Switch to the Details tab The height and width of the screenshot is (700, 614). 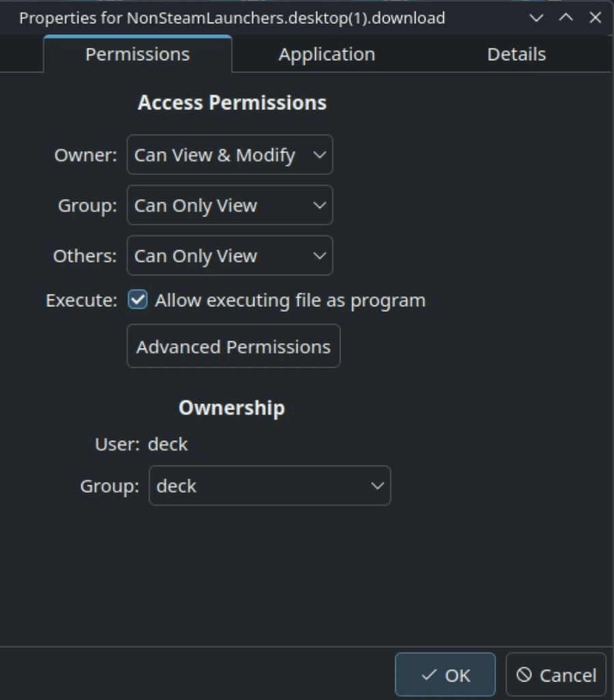516,55
